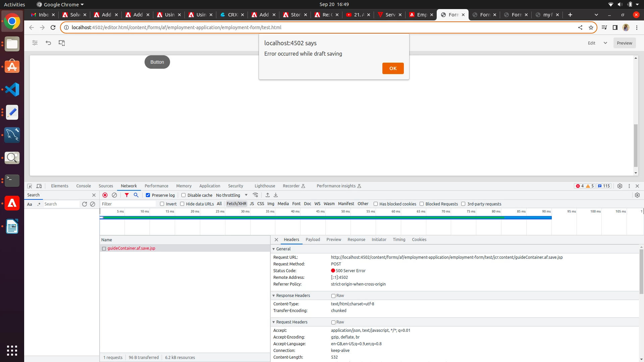The height and width of the screenshot is (362, 644).
Task: Click the import HAR file icon
Action: pos(268,195)
